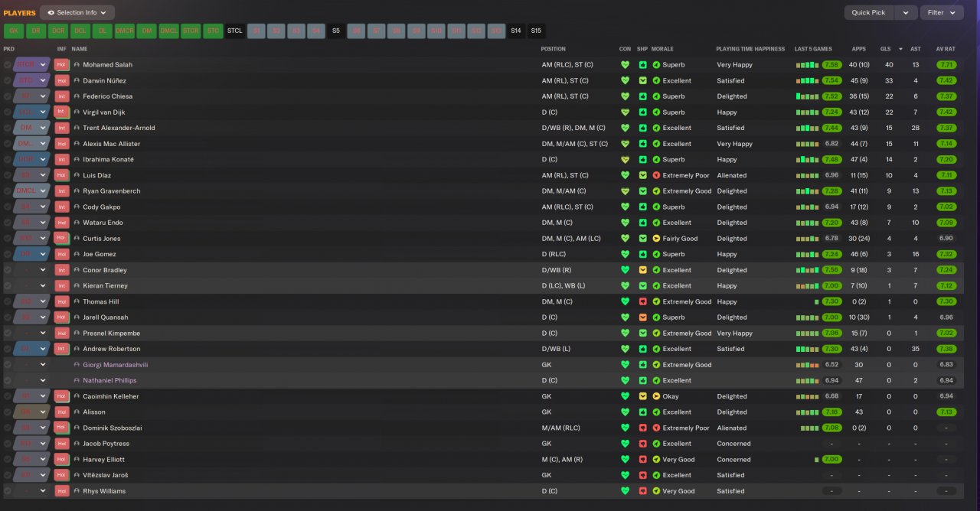Toggle the picked checkmark for Presnel Kimpembe
The width and height of the screenshot is (980, 511).
point(8,334)
